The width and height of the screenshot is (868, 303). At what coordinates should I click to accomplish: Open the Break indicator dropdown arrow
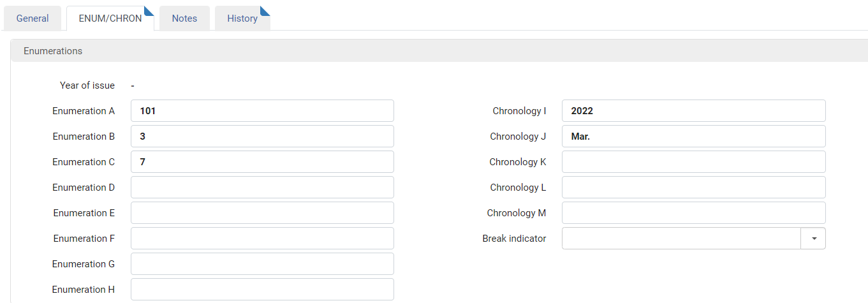[814, 239]
